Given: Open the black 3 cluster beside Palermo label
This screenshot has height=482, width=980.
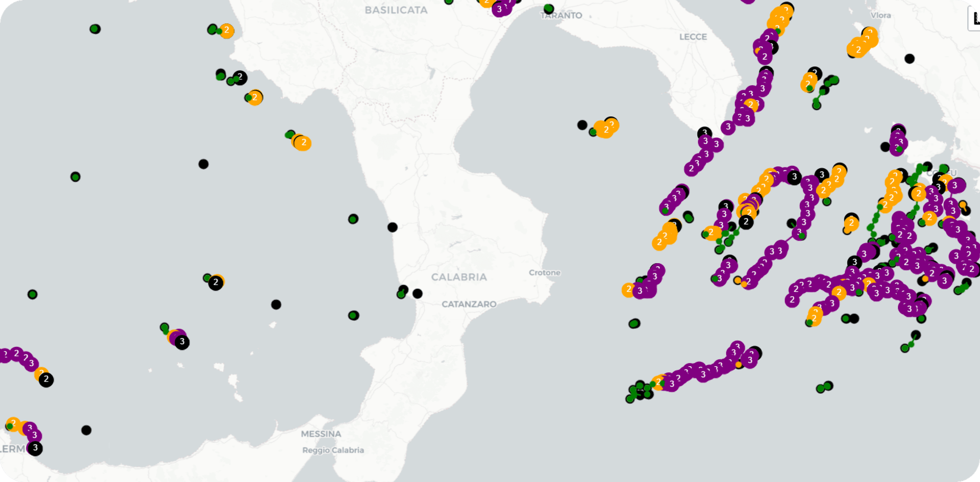Looking at the screenshot, I should point(35,448).
